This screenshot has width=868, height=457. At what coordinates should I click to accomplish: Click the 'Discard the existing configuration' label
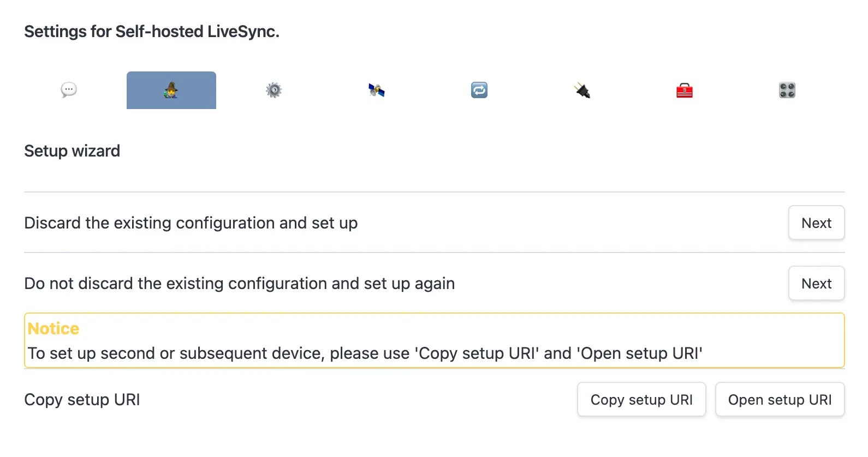pyautogui.click(x=191, y=223)
